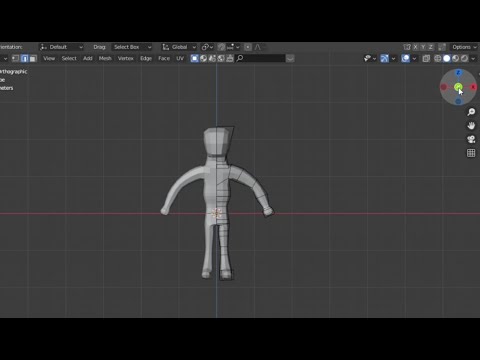The height and width of the screenshot is (360, 480).
Task: Open the Options dropdown
Action: coord(464,47)
